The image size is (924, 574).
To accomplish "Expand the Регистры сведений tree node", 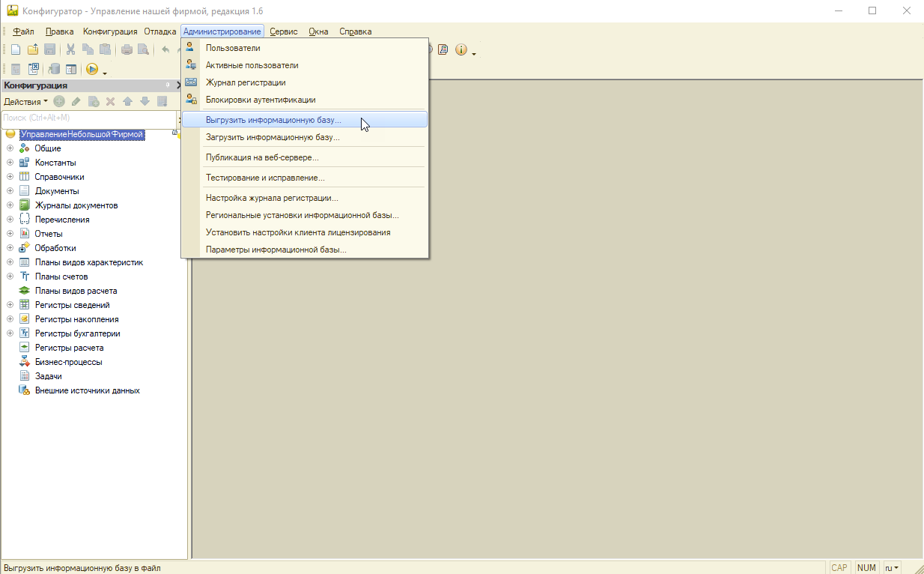I will pyautogui.click(x=10, y=305).
